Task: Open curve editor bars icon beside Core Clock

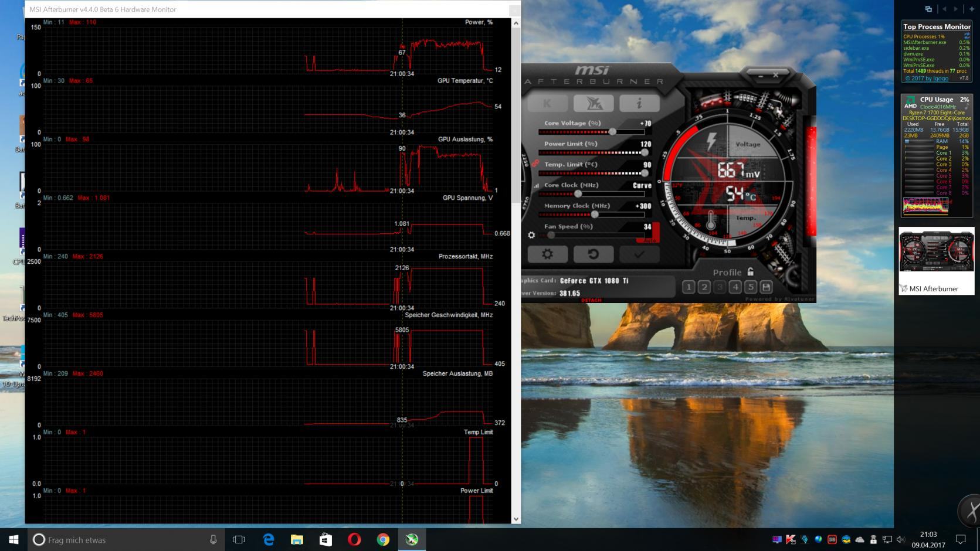Action: tap(536, 186)
